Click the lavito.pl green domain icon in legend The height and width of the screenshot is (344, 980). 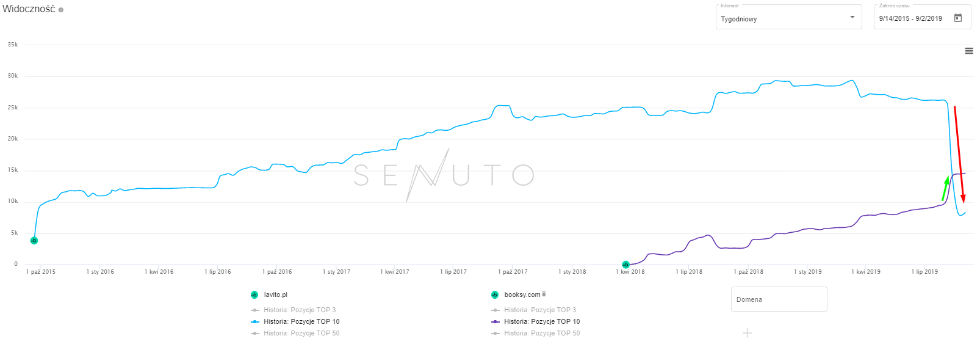click(254, 295)
